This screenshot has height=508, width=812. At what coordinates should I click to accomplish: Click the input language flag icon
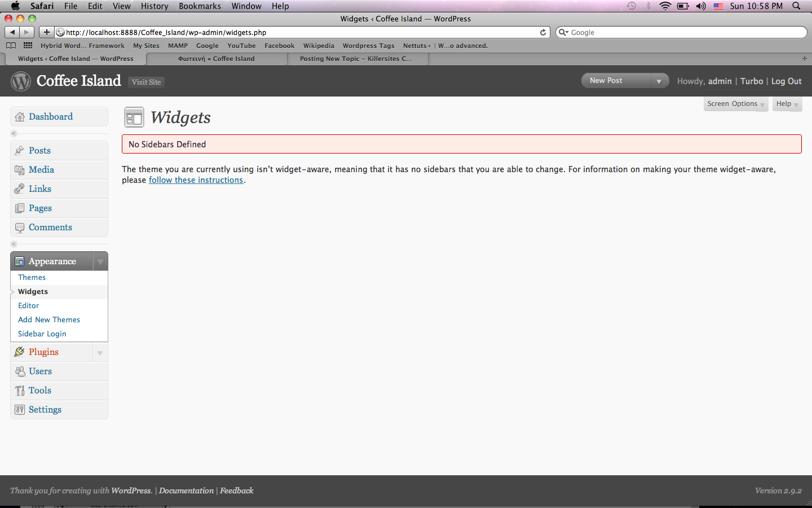pos(718,6)
